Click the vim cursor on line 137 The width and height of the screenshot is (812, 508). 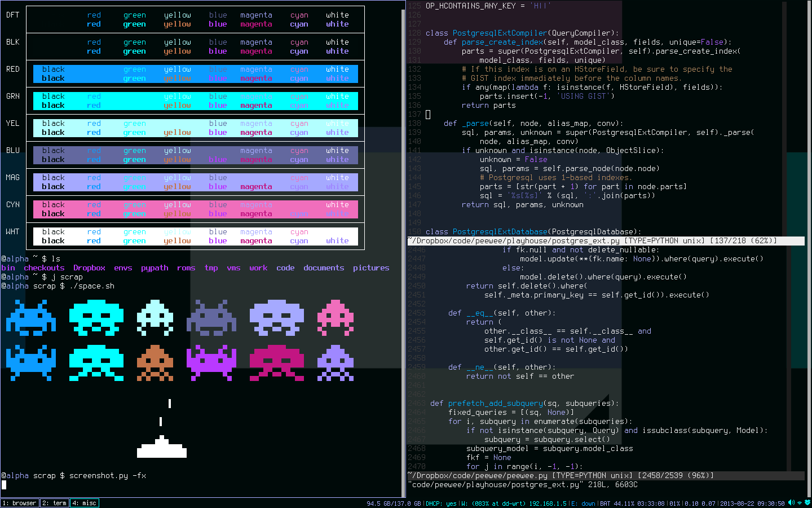[428, 115]
